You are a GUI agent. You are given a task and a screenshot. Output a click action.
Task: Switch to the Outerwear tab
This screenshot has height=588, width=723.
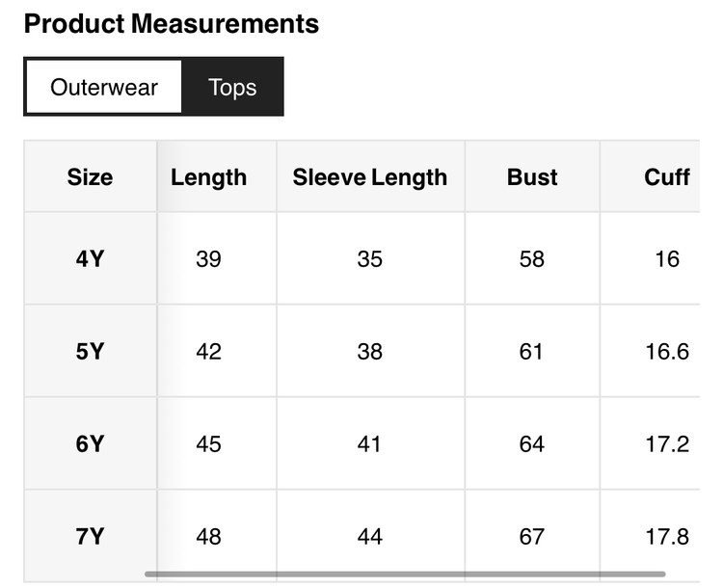click(103, 88)
